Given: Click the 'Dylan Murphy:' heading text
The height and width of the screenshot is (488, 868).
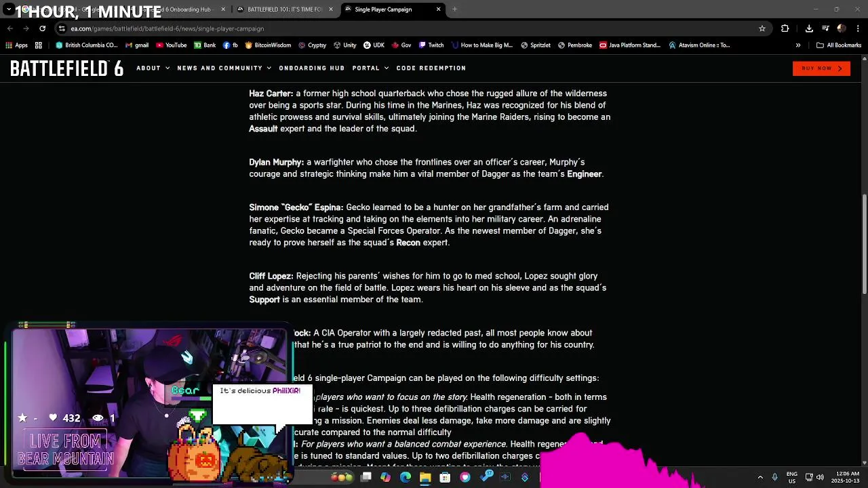Looking at the screenshot, I should coord(277,162).
